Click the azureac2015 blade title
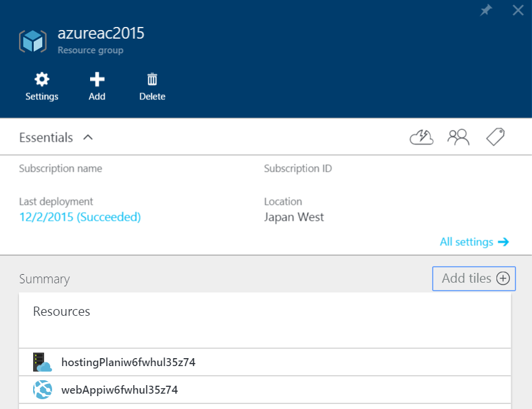532x409 pixels. pos(101,33)
